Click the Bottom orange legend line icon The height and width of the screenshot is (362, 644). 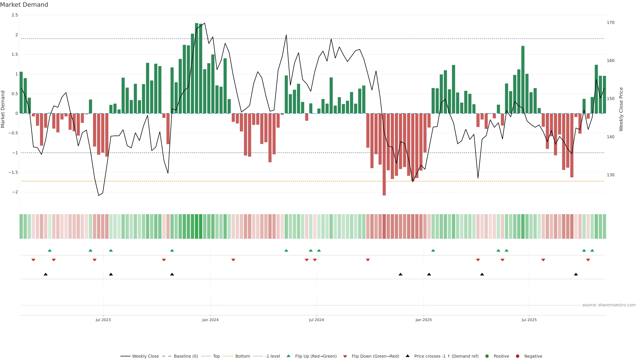pyautogui.click(x=228, y=356)
